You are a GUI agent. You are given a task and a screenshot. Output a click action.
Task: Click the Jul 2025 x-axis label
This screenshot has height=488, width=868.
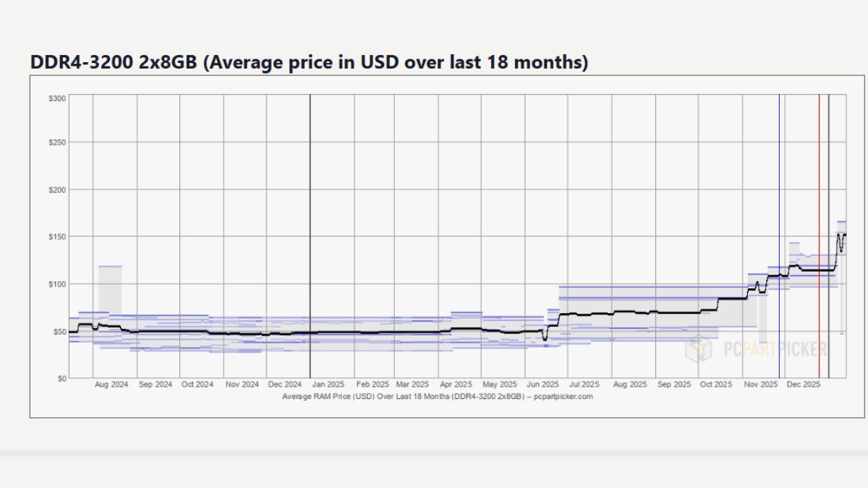(584, 385)
